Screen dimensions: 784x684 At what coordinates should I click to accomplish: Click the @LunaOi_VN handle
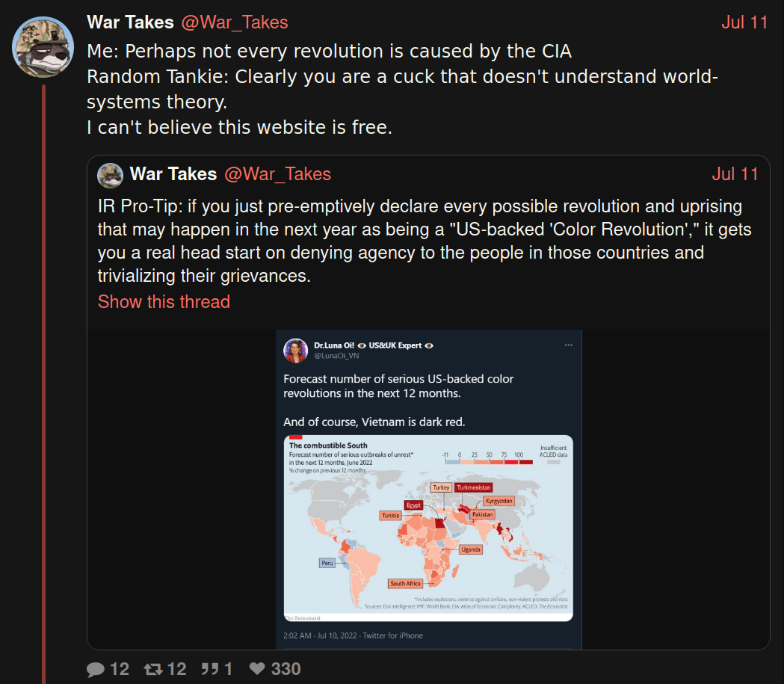(336, 356)
